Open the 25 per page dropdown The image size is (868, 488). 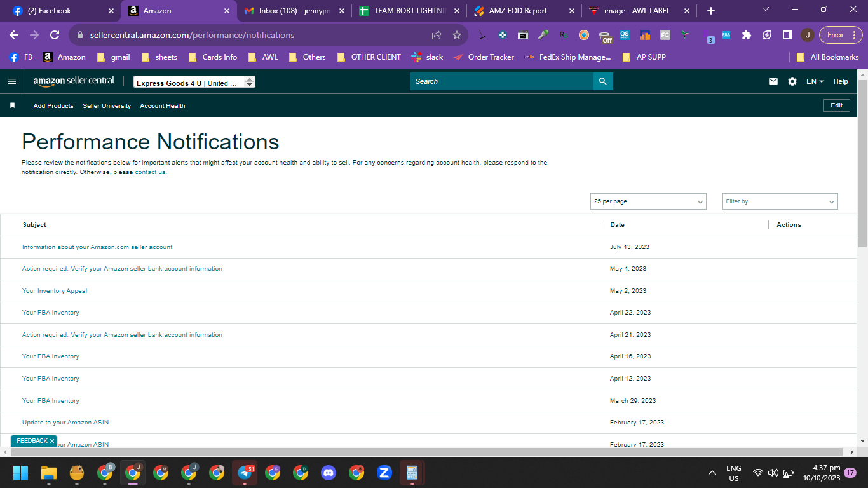648,201
